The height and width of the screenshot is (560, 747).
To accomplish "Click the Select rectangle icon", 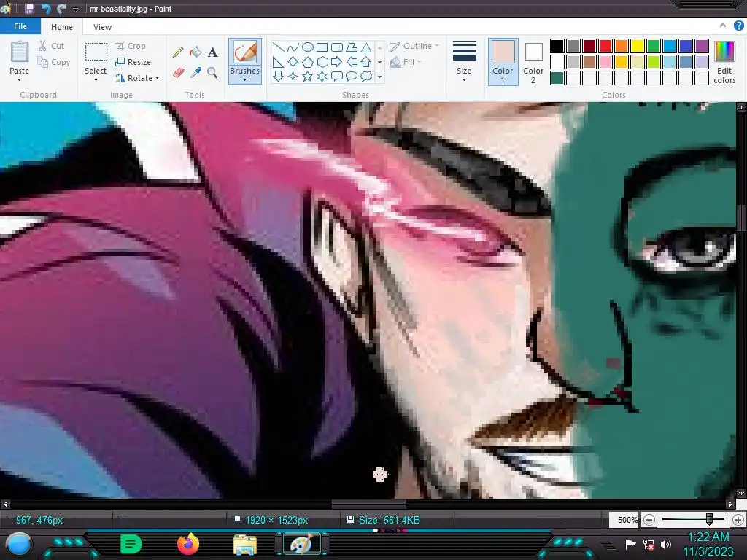I will [96, 52].
